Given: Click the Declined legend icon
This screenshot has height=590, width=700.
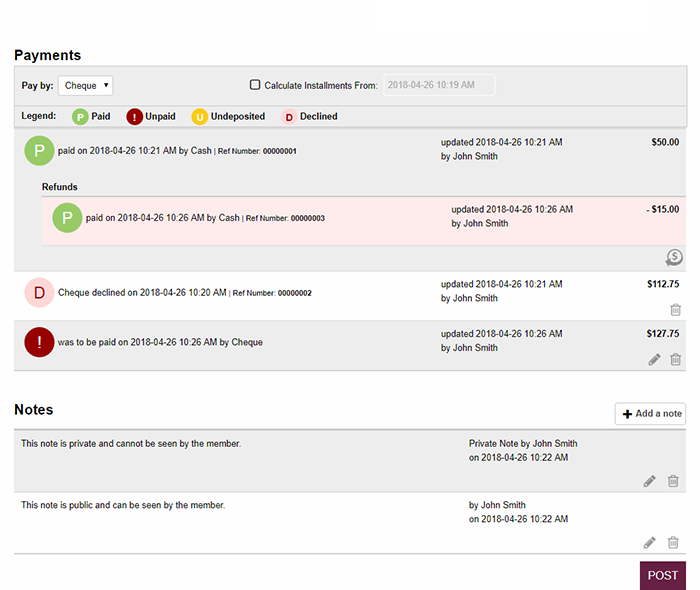Looking at the screenshot, I should (x=289, y=117).
